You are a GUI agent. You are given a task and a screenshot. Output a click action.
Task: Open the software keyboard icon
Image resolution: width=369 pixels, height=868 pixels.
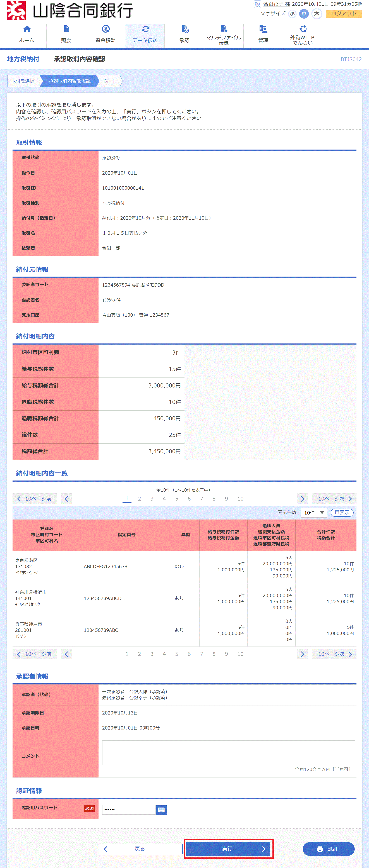click(x=161, y=810)
